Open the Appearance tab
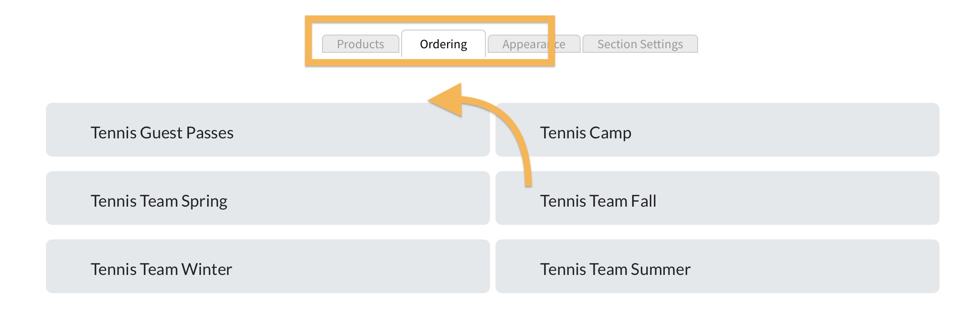Viewport: 980px width, 325px height. pyautogui.click(x=534, y=44)
